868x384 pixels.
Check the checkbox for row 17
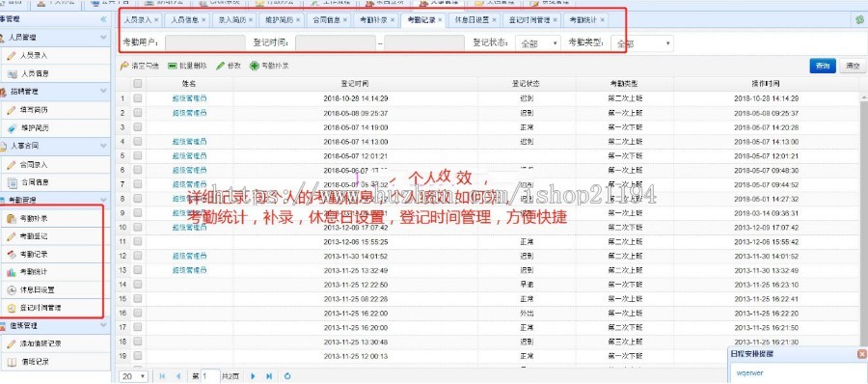[138, 327]
